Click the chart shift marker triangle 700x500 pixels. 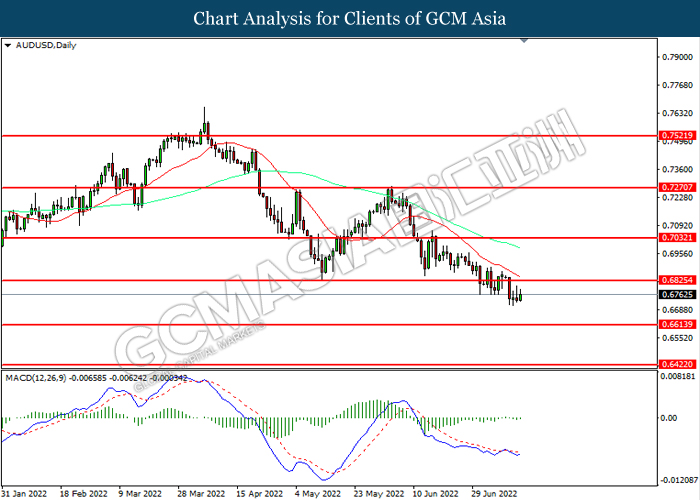coord(524,41)
